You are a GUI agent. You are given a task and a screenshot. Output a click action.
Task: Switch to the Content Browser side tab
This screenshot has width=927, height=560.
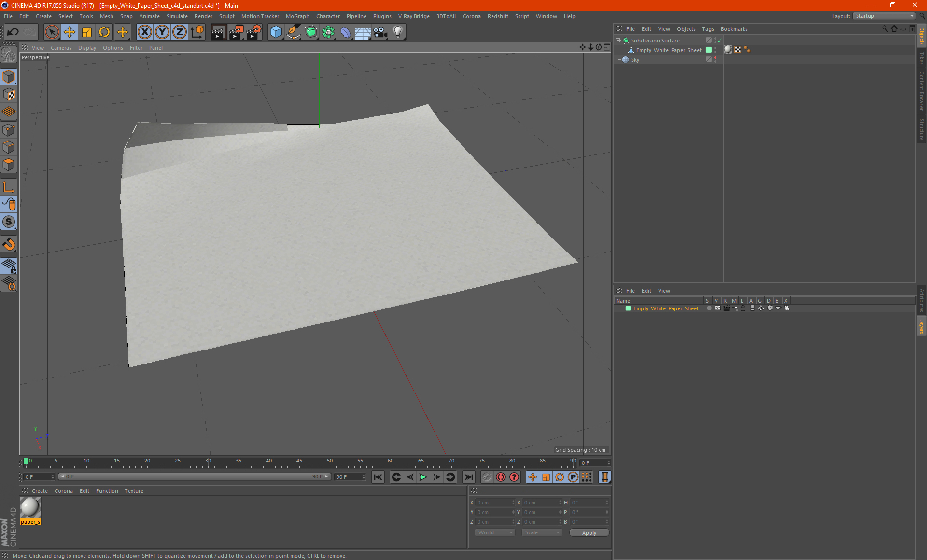[921, 91]
